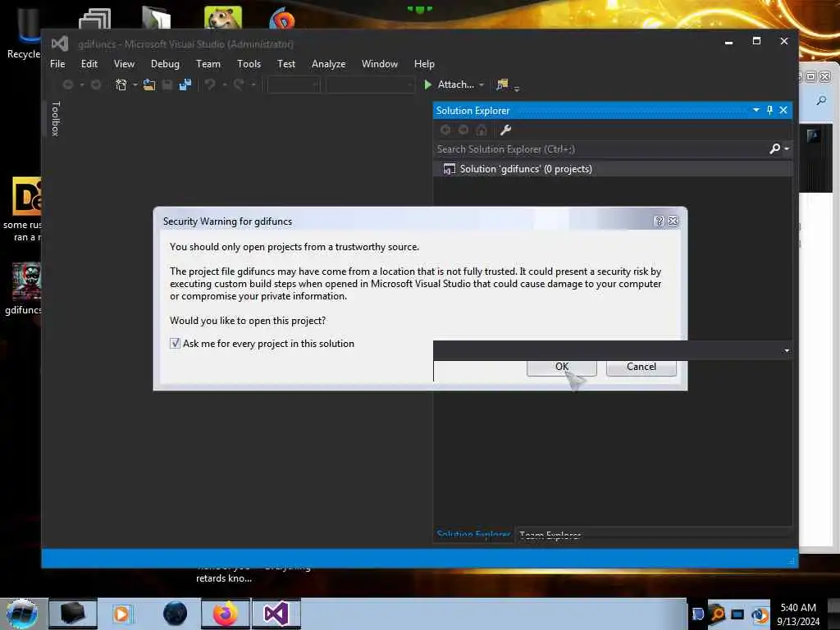The height and width of the screenshot is (630, 840).
Task: Click Solution Explorer Home icon
Action: coord(482,130)
